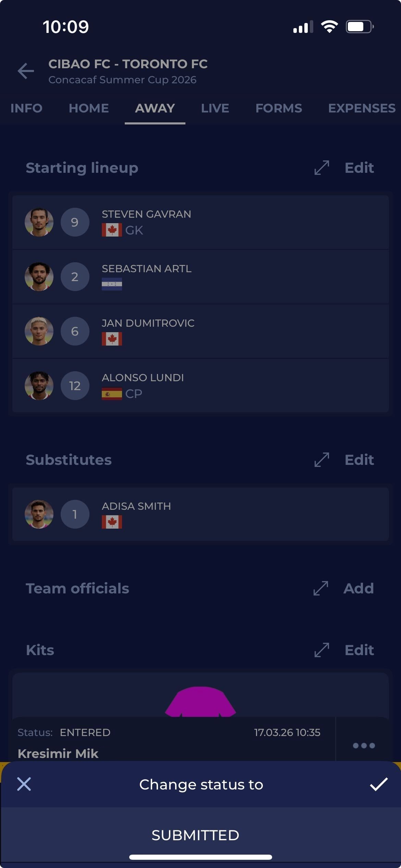401x868 pixels.
Task: Edit the Starting lineup
Action: coord(359,168)
